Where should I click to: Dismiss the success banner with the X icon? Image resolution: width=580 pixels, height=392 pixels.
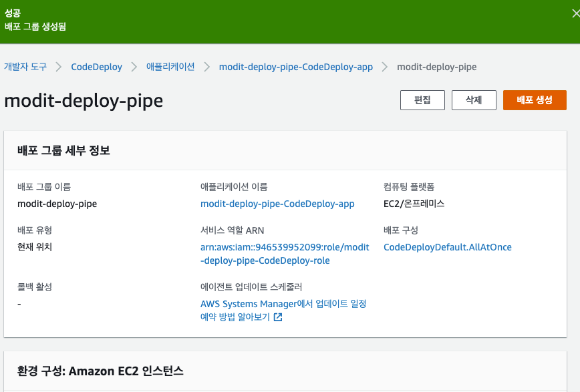(575, 13)
